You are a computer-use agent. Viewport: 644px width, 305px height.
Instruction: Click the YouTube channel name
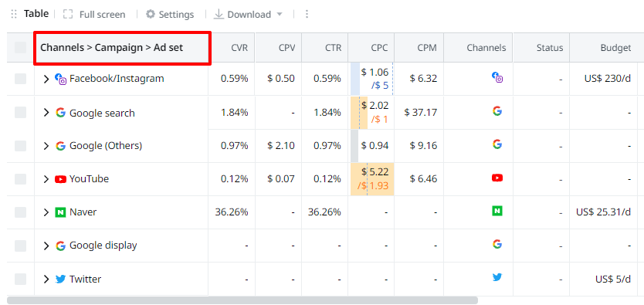89,179
